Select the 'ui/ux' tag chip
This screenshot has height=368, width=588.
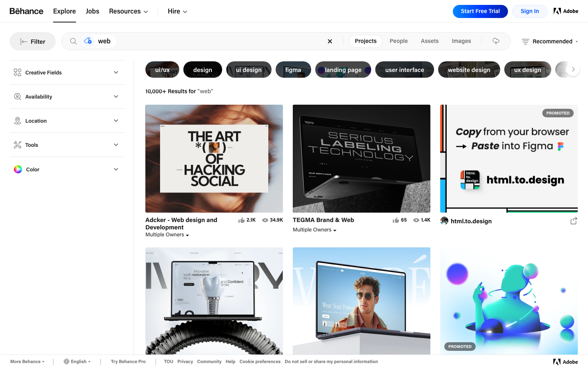tap(162, 70)
